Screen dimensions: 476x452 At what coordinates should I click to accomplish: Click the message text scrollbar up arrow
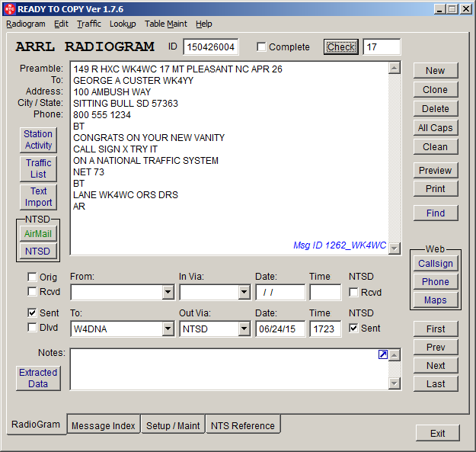[394, 68]
